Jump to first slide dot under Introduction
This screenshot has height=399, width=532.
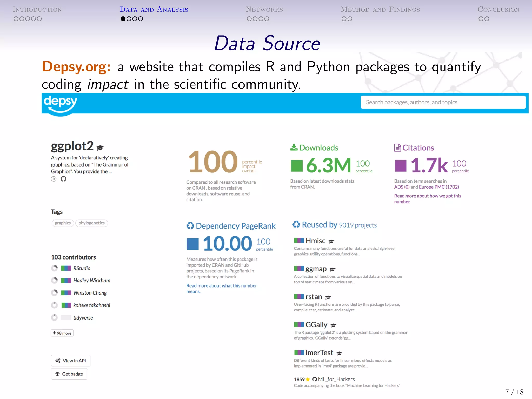16,19
